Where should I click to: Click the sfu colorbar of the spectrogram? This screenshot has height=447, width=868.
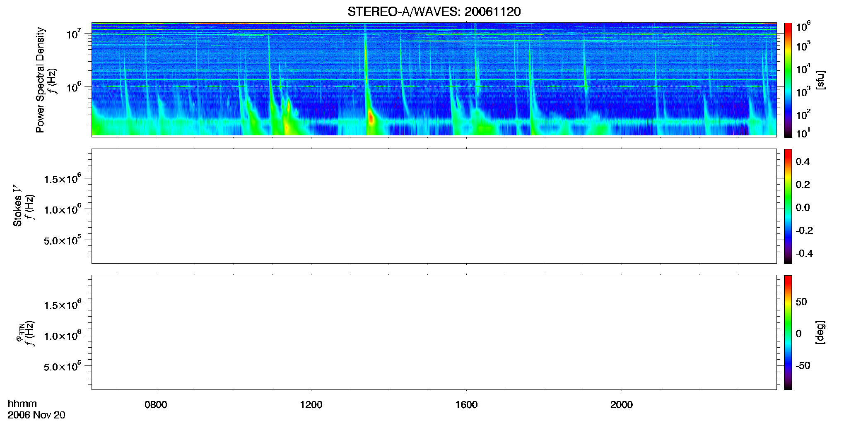pos(788,80)
